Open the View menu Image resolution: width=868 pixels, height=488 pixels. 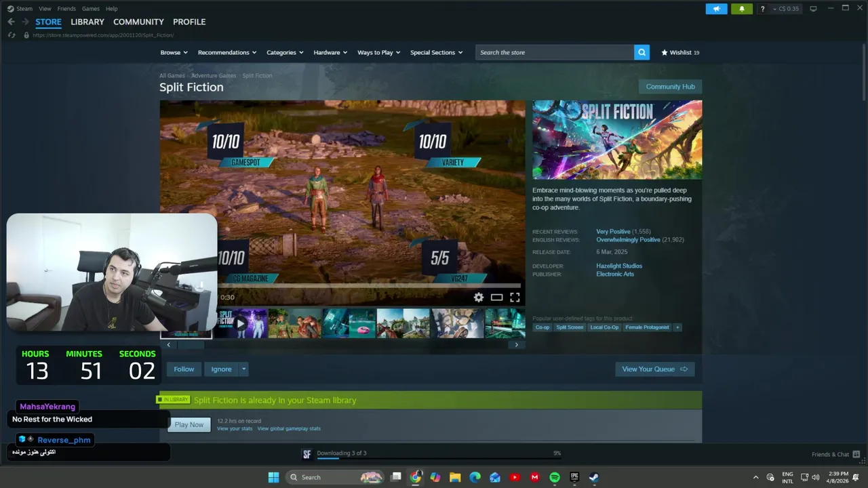(45, 9)
